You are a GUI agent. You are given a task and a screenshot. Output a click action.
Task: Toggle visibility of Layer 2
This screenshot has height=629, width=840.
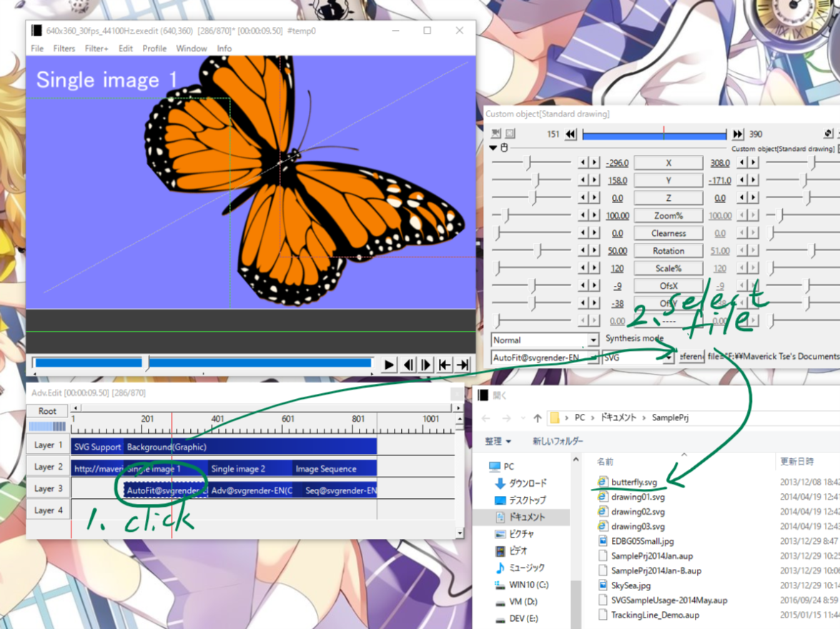coord(48,467)
